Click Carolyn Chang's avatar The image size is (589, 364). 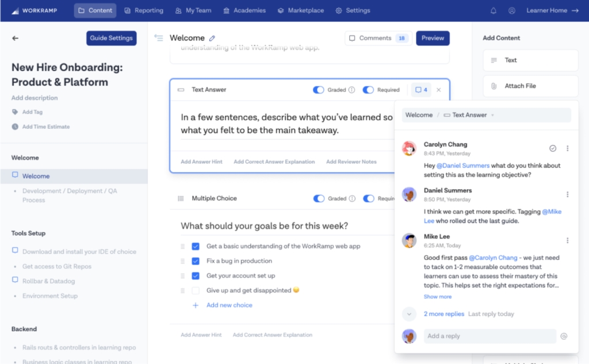tap(409, 148)
